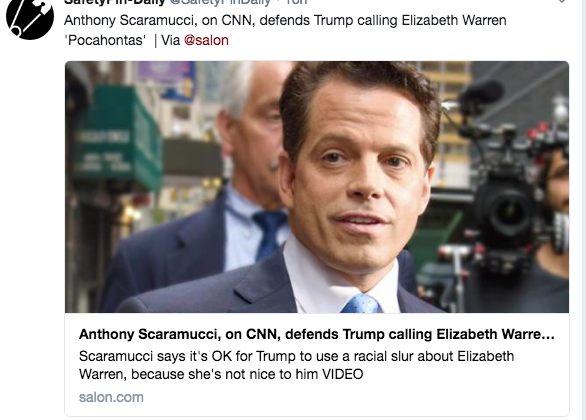Click the 'Via' text before @salon
The height and width of the screenshot is (420, 586).
tap(171, 40)
